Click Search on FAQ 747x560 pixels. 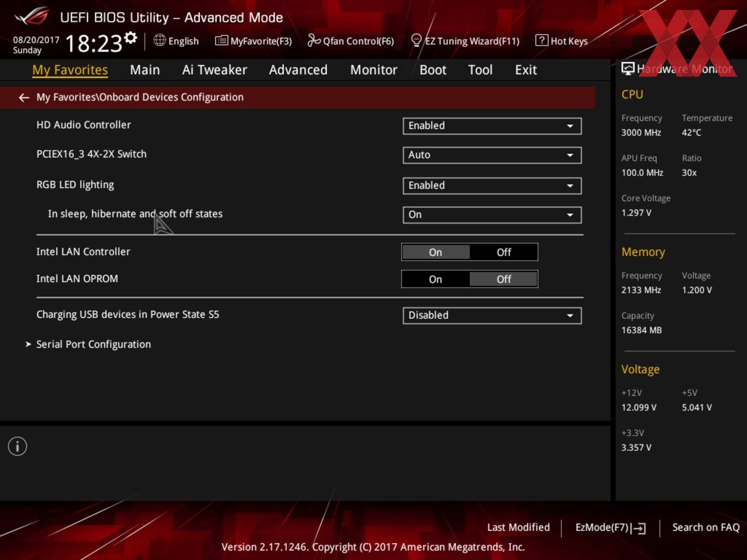pyautogui.click(x=706, y=527)
